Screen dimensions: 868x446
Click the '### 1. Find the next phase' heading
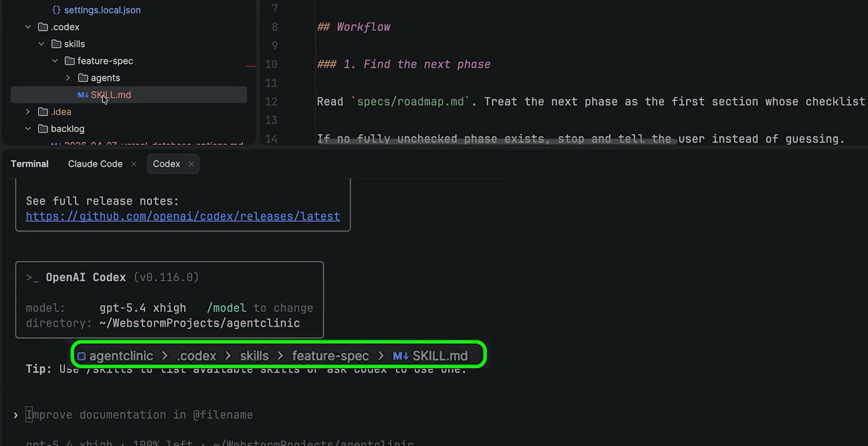(403, 64)
